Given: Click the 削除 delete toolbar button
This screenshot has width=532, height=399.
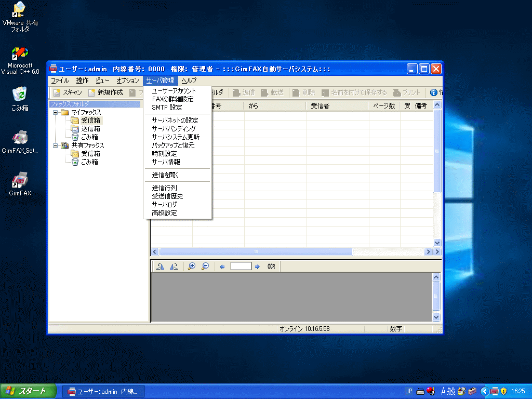Looking at the screenshot, I should (x=303, y=92).
